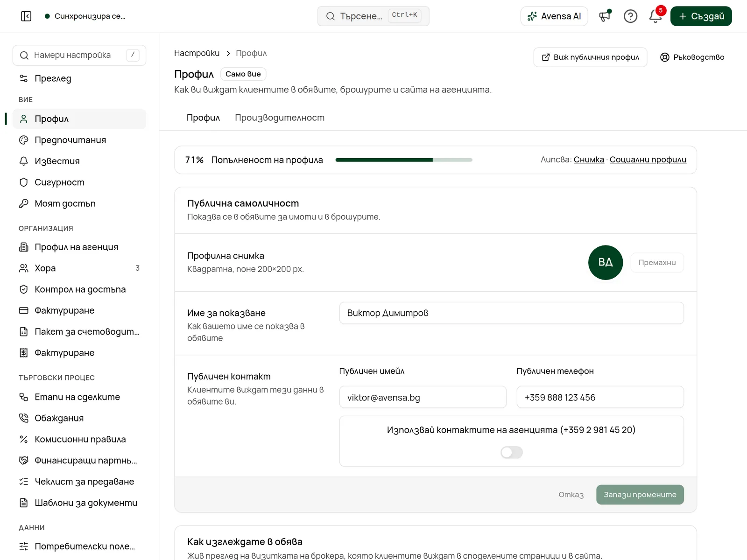
Task: Open Хора section
Action: pos(79,268)
